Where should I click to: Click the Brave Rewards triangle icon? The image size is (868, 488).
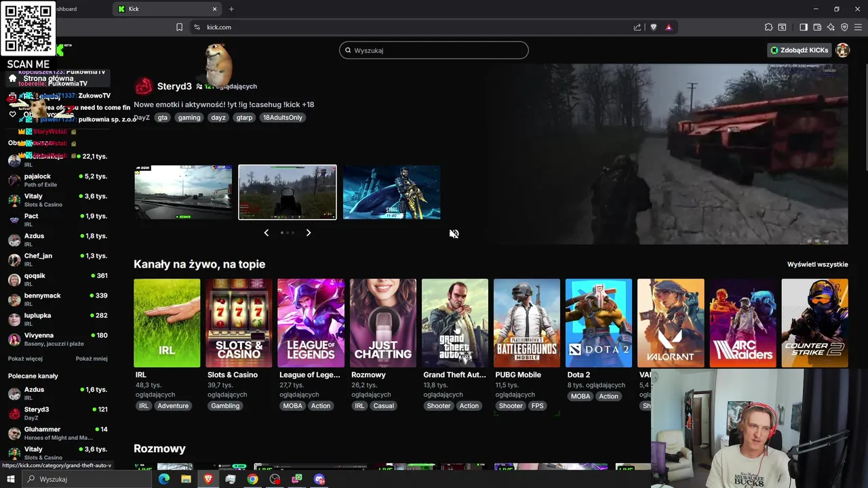coord(669,27)
